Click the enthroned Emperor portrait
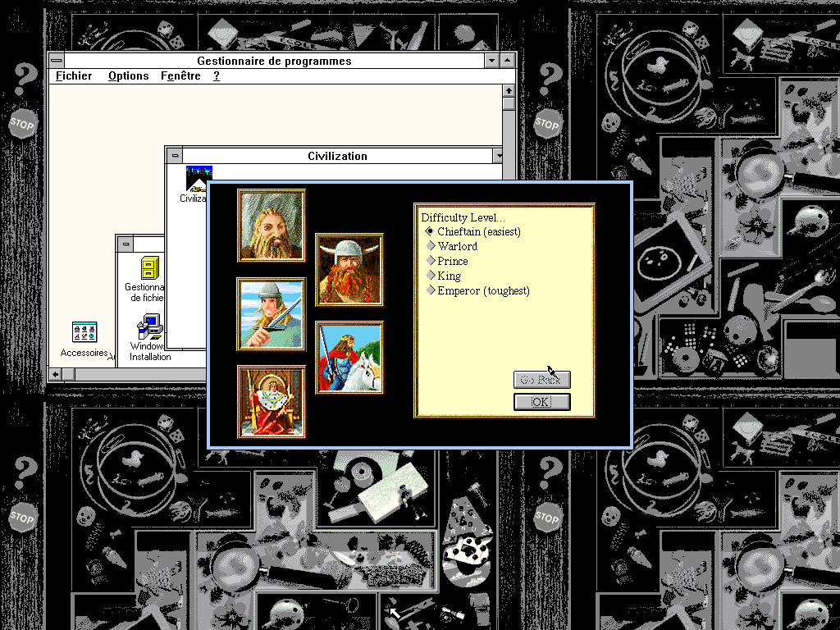 coord(272,402)
